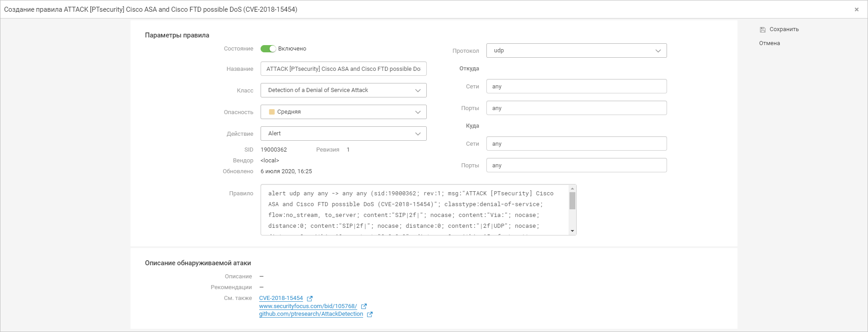The image size is (868, 332).
Task: Click the updated date 6 июля 2020, 16:25
Action: 286,171
